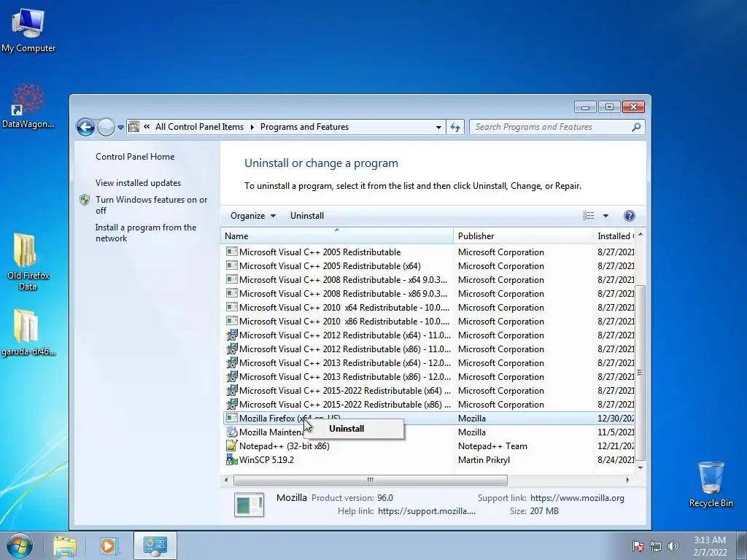The height and width of the screenshot is (560, 747).
Task: Click the search magnifier icon
Action: (x=636, y=127)
